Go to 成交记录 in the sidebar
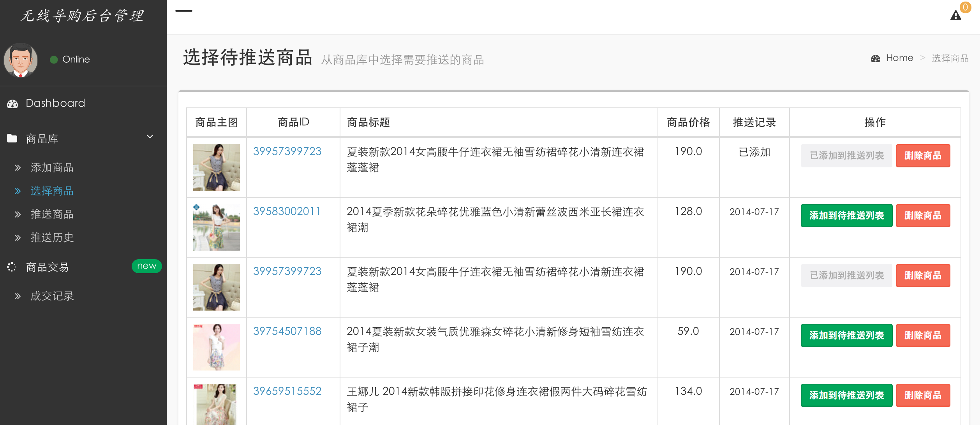The width and height of the screenshot is (980, 425). [x=52, y=296]
